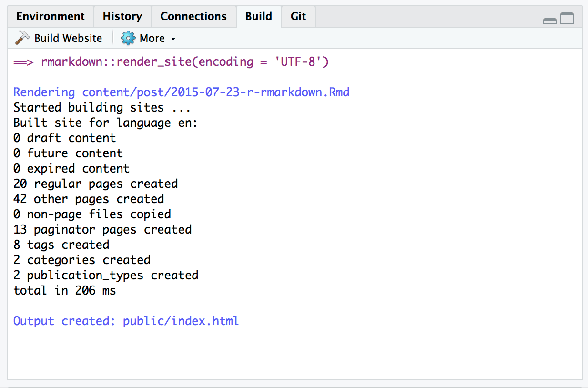Click the hammer icon for Build Website
This screenshot has height=388, width=588.
point(22,38)
